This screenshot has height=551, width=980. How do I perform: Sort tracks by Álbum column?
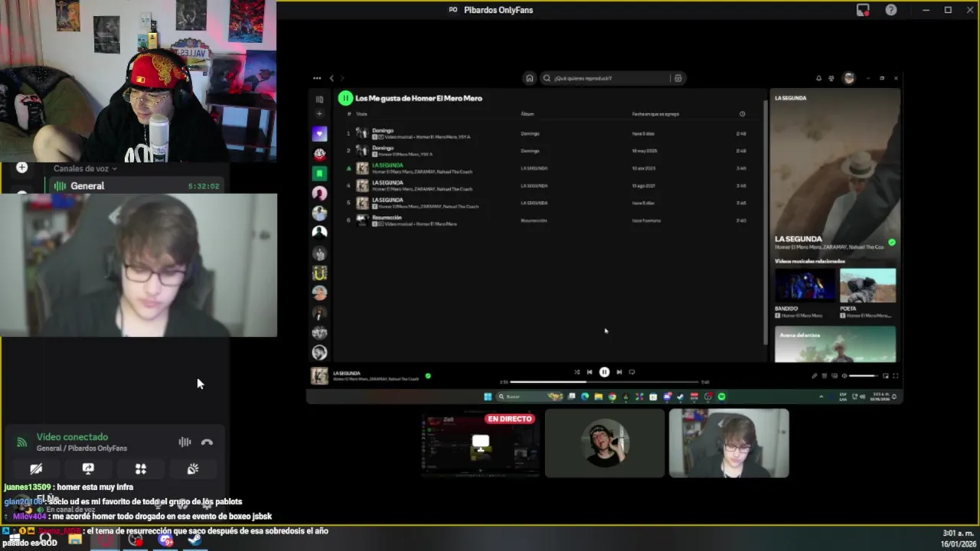(x=528, y=114)
